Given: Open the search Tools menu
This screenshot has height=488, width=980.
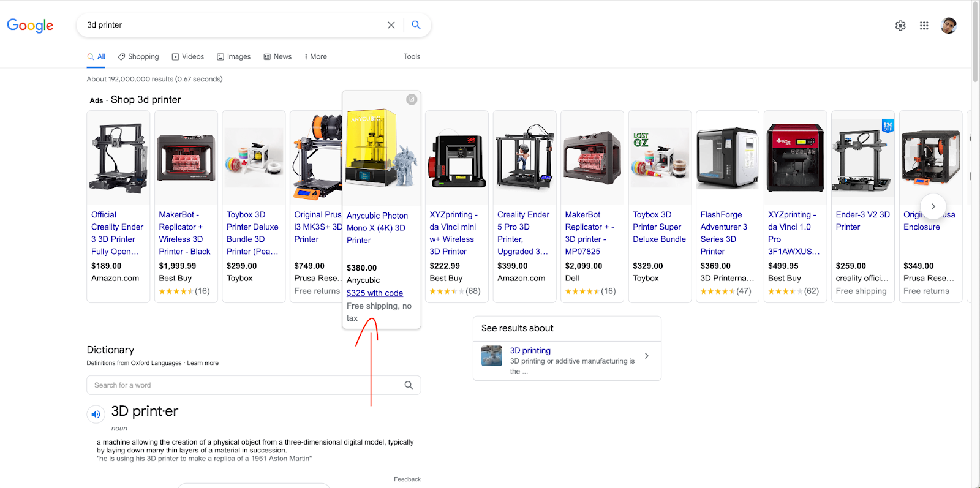Looking at the screenshot, I should pos(412,56).
